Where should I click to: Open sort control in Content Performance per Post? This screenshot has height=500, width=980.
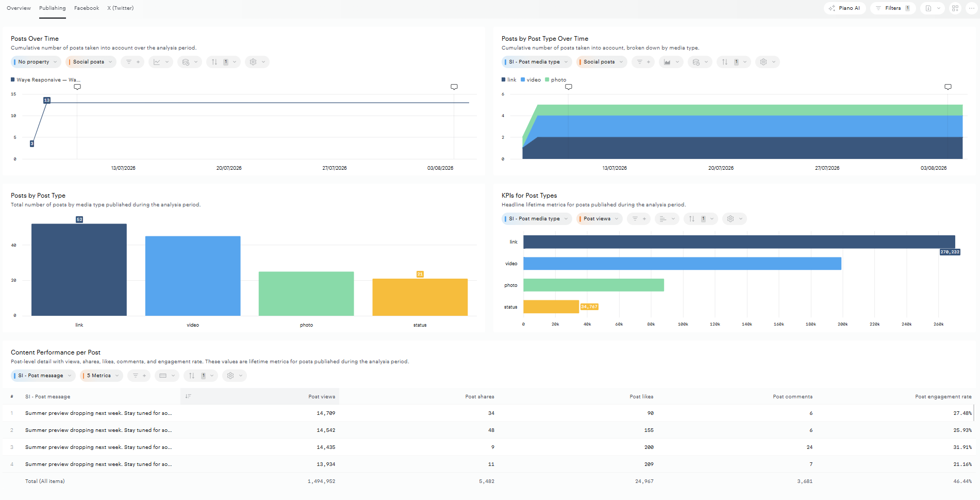point(201,376)
